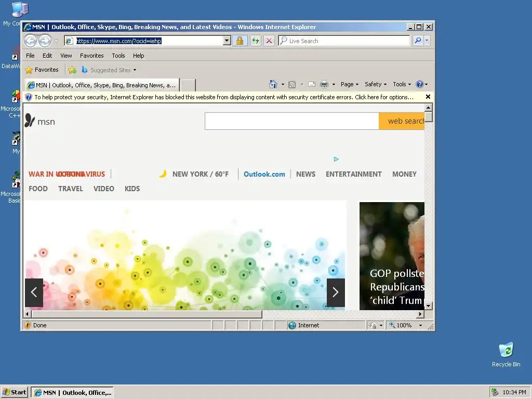
Task: Click the address bar URL field
Action: [144, 41]
